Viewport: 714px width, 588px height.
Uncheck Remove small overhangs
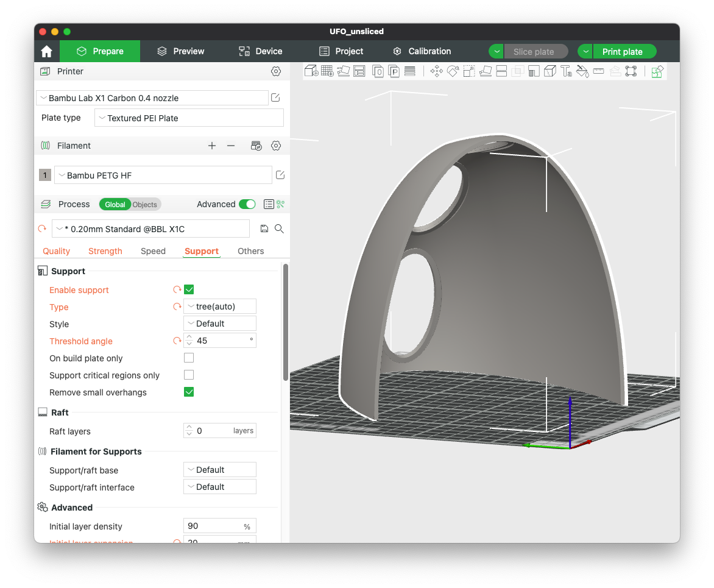(x=189, y=392)
